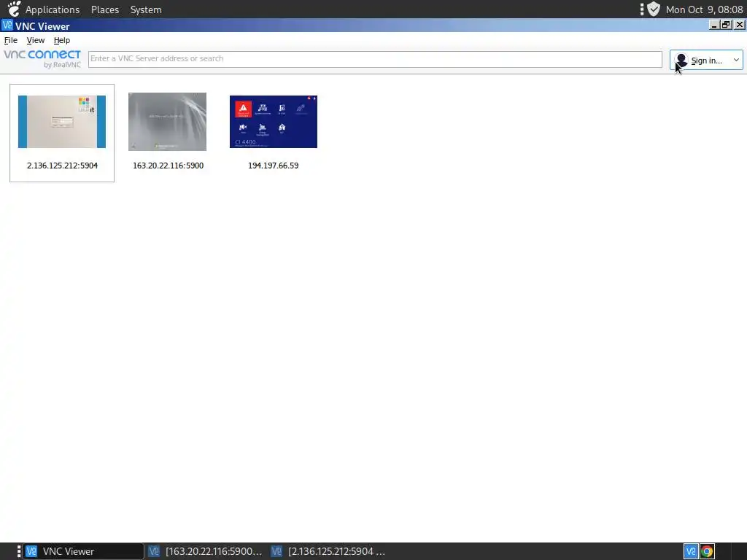Open the Places menu in top panel

click(105, 9)
